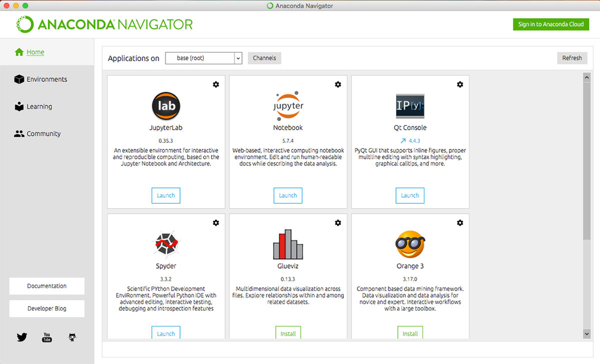600x364 pixels.
Task: Open the Developer Blog link
Action: pos(47,308)
